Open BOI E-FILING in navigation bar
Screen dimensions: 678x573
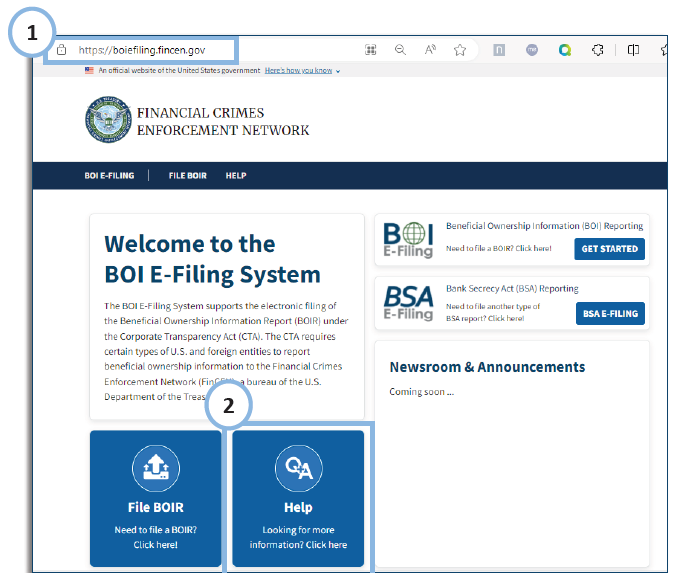click(x=109, y=176)
